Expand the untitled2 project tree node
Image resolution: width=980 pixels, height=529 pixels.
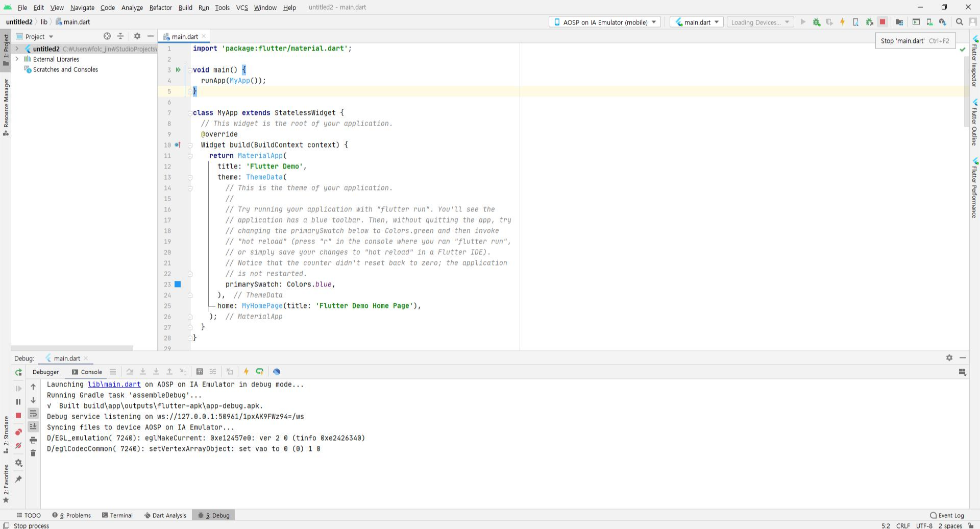click(17, 49)
